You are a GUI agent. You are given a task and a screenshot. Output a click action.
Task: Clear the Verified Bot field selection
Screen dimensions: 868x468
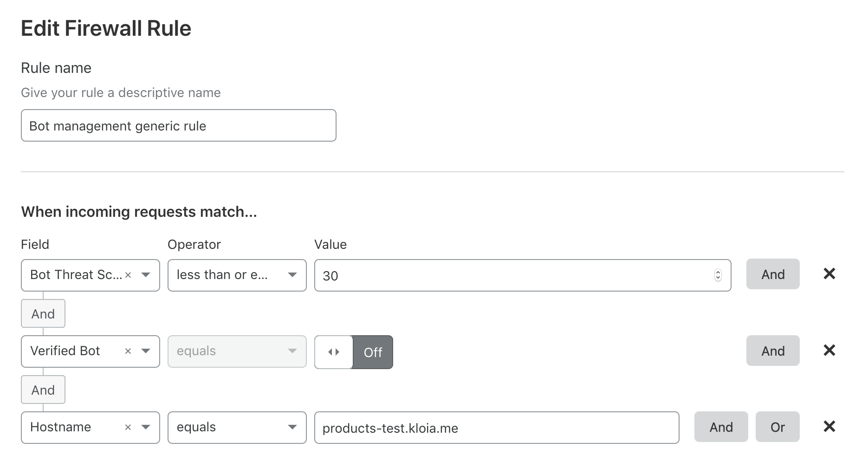[128, 351]
